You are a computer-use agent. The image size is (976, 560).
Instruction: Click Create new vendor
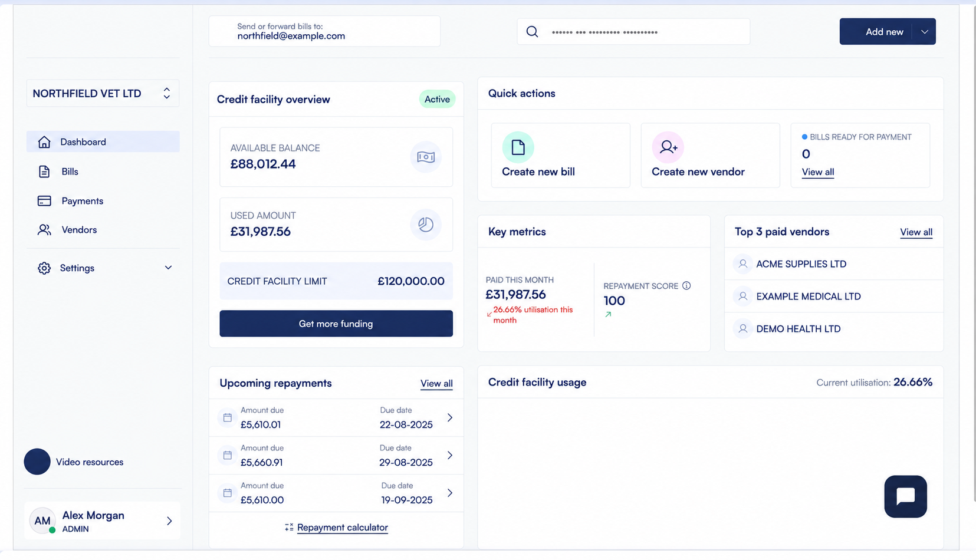[x=710, y=156]
